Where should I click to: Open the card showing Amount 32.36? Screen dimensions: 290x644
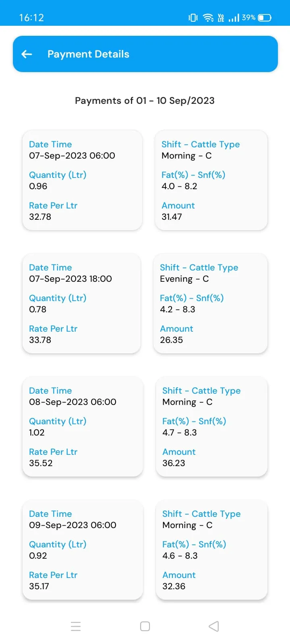coord(211,550)
